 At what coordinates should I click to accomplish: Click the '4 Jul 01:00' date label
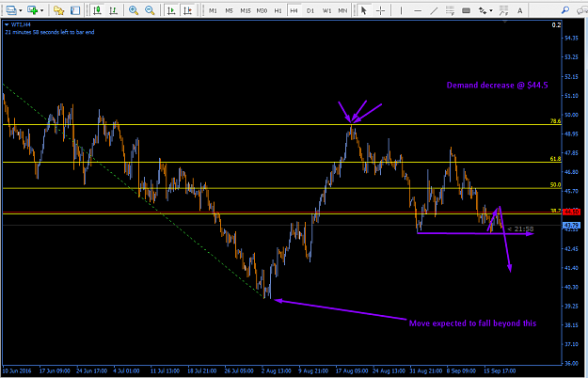tap(126, 370)
